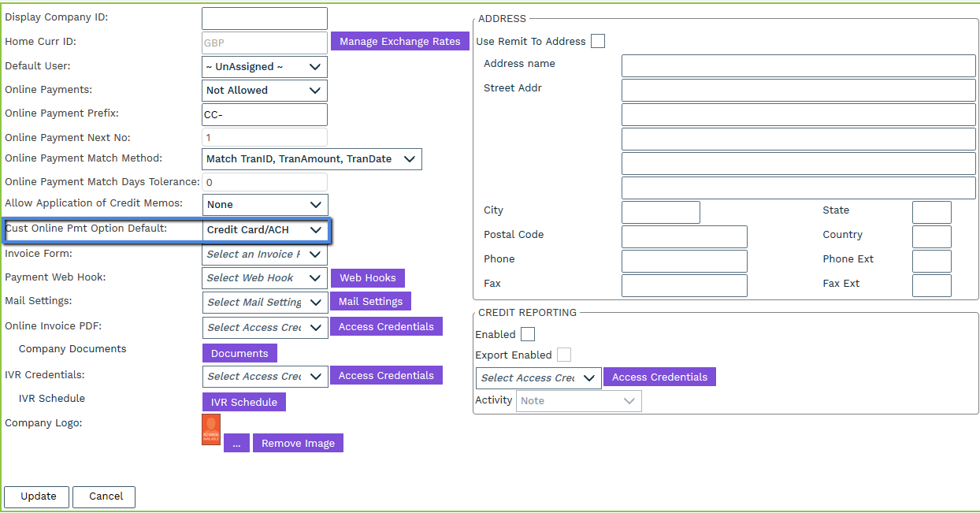Open the IVR Schedule button
The image size is (980, 513).
tap(243, 402)
